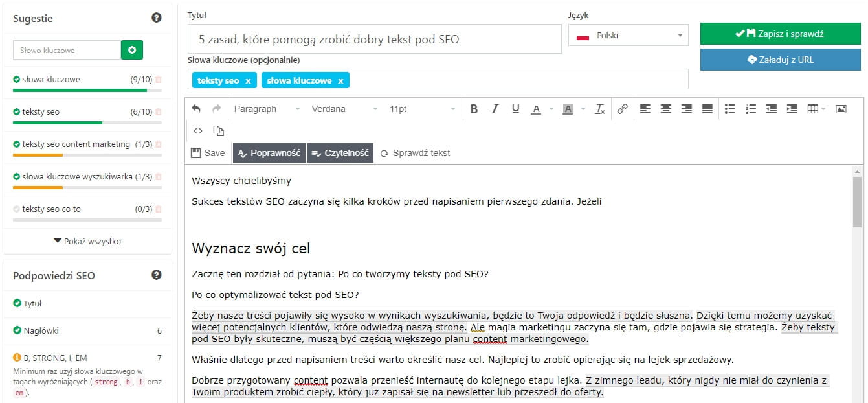Click the Załaduj z URL button

pos(780,60)
